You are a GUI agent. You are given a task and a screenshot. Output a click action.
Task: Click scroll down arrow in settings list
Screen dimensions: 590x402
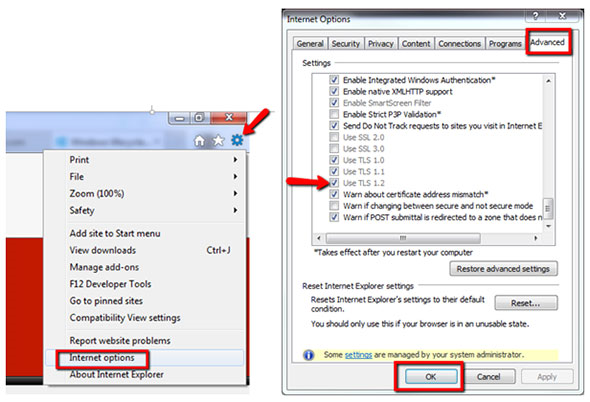(548, 226)
